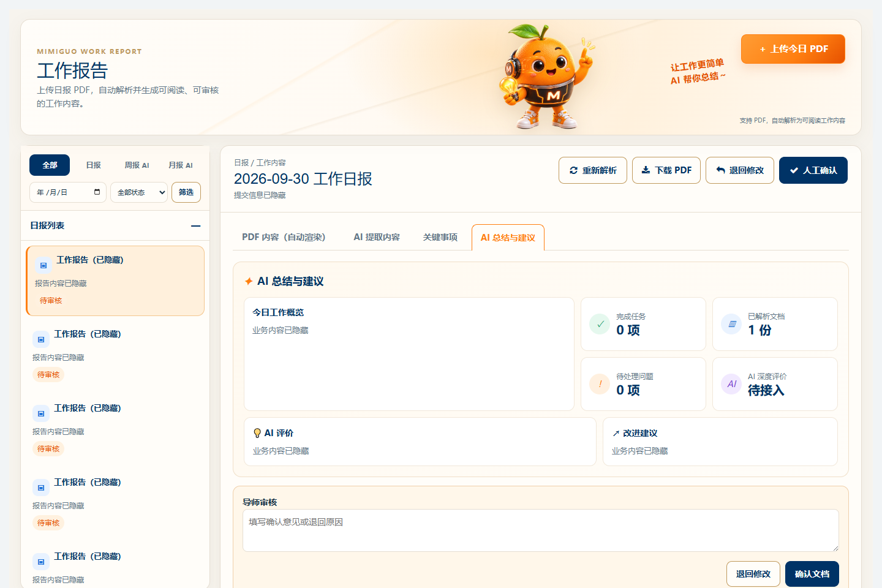Collapse the 日报列表 section with minus icon
Image resolution: width=882 pixels, height=588 pixels.
tap(195, 226)
